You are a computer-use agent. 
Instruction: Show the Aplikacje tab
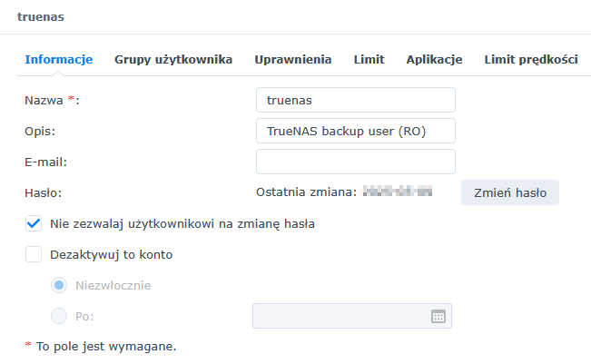pyautogui.click(x=434, y=60)
